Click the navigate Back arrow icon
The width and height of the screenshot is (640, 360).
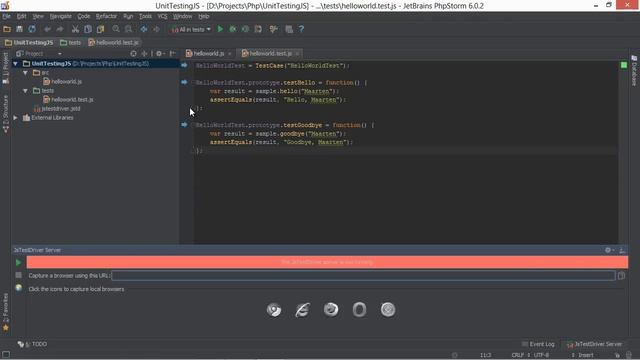[x=144, y=29]
